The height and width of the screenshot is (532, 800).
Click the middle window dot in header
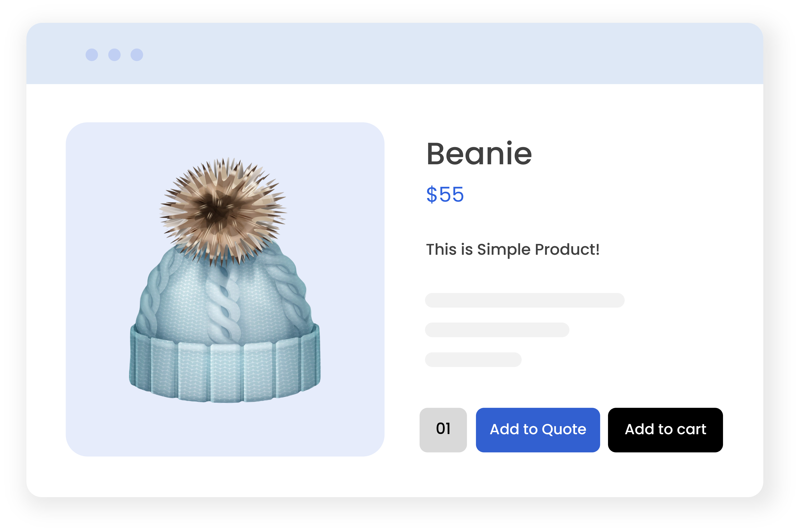[x=114, y=55]
